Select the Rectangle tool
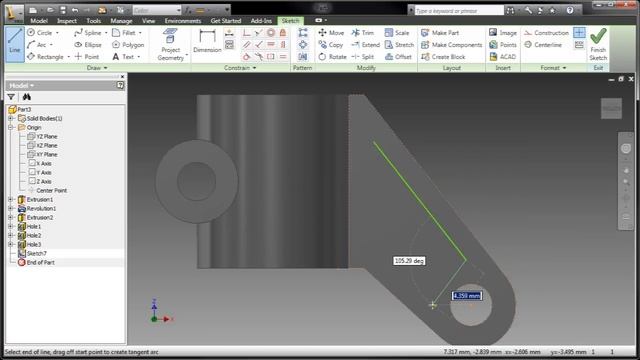Screen dimensions: 640x360 (45, 57)
